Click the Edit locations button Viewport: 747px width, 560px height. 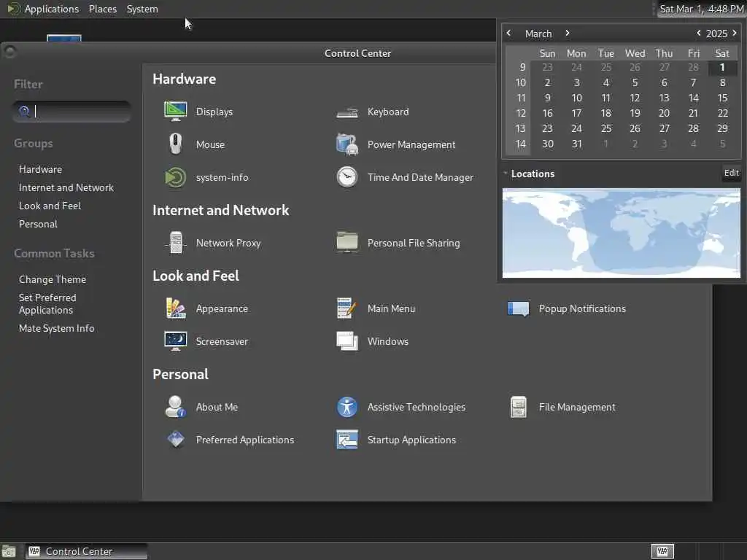click(731, 173)
